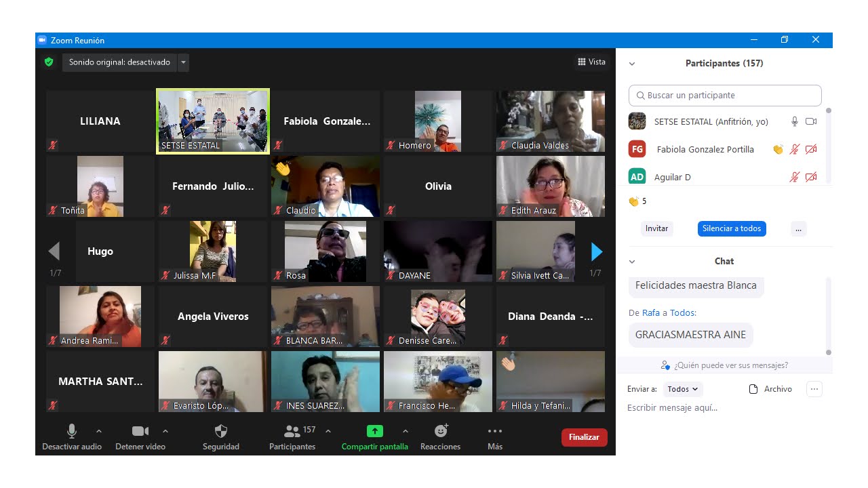The height and width of the screenshot is (488, 868).
Task: Start Compartir pantalla
Action: pyautogui.click(x=375, y=436)
